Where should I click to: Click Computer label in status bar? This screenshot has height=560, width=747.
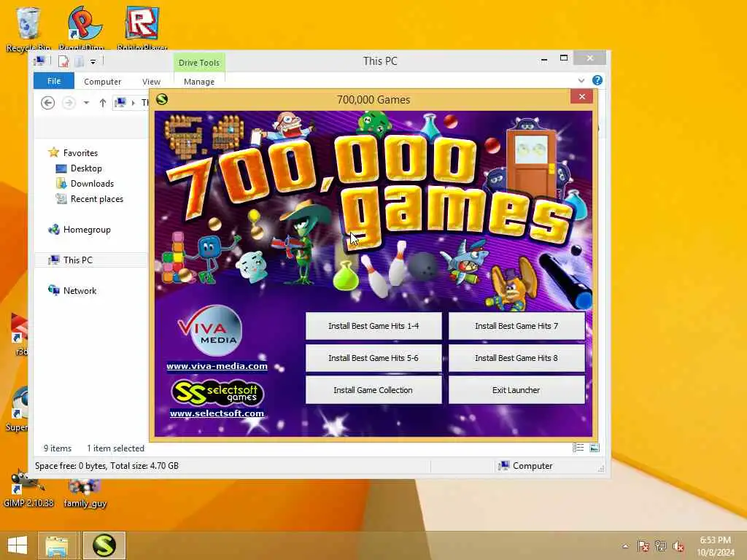525,466
